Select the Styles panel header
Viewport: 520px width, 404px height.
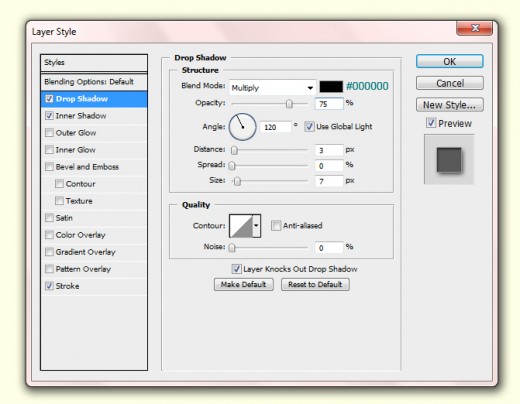pyautogui.click(x=94, y=63)
